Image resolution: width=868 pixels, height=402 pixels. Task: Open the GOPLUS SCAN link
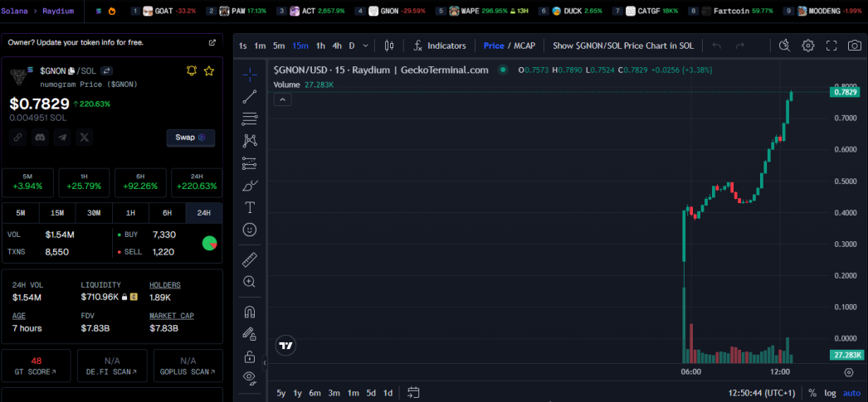pos(188,366)
